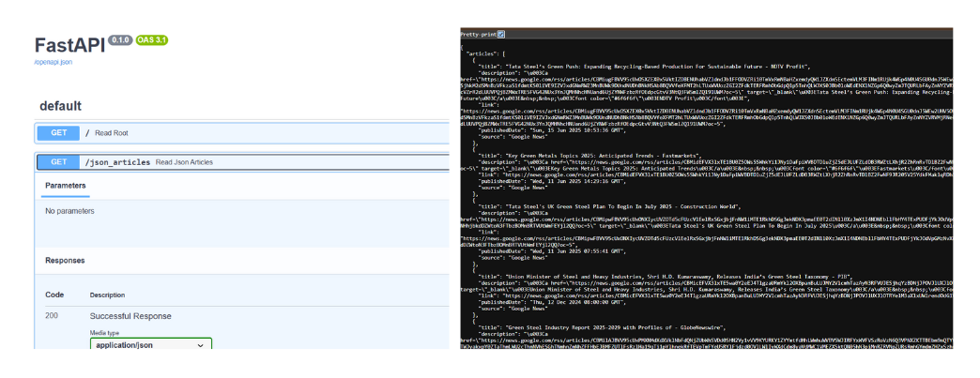Toggle the Pretty-print checkbox
This screenshot has width=980, height=378.
pyautogui.click(x=502, y=34)
